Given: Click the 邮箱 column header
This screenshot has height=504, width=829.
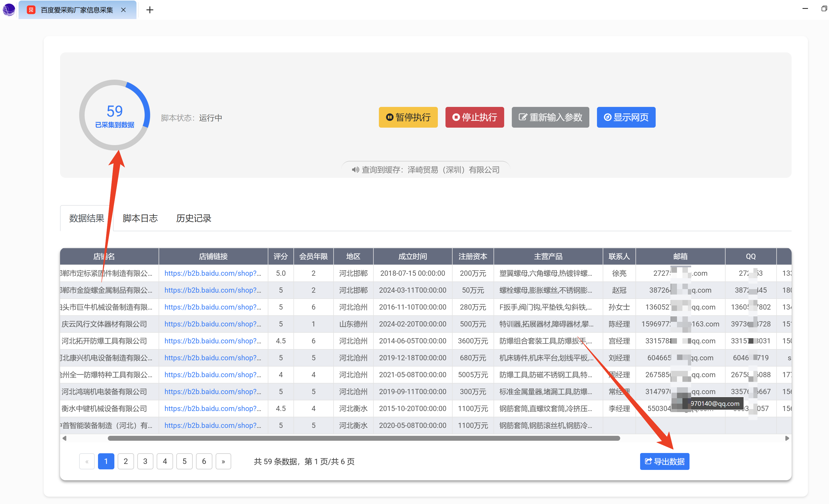Looking at the screenshot, I should pos(680,257).
